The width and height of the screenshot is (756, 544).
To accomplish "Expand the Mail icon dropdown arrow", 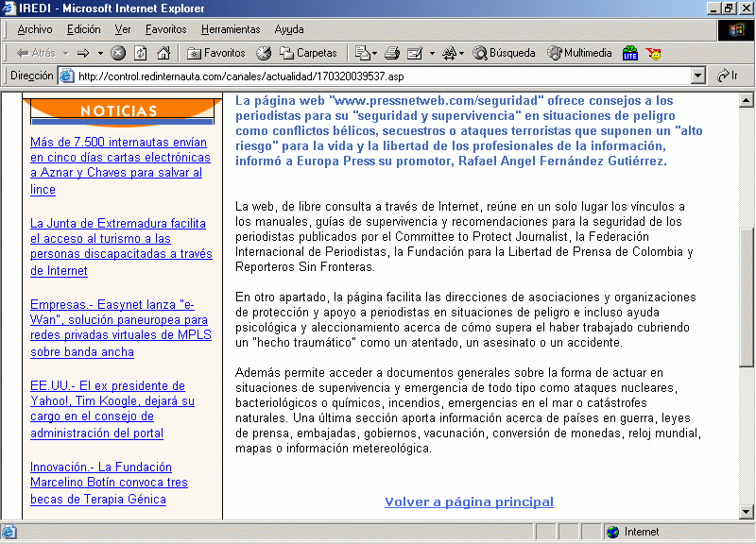I will click(x=374, y=53).
